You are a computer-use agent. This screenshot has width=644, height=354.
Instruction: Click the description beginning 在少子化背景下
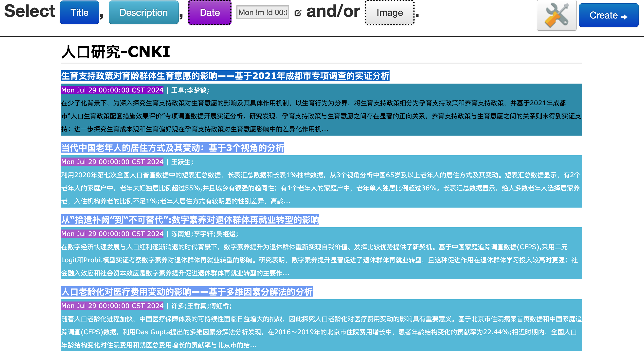click(x=321, y=116)
